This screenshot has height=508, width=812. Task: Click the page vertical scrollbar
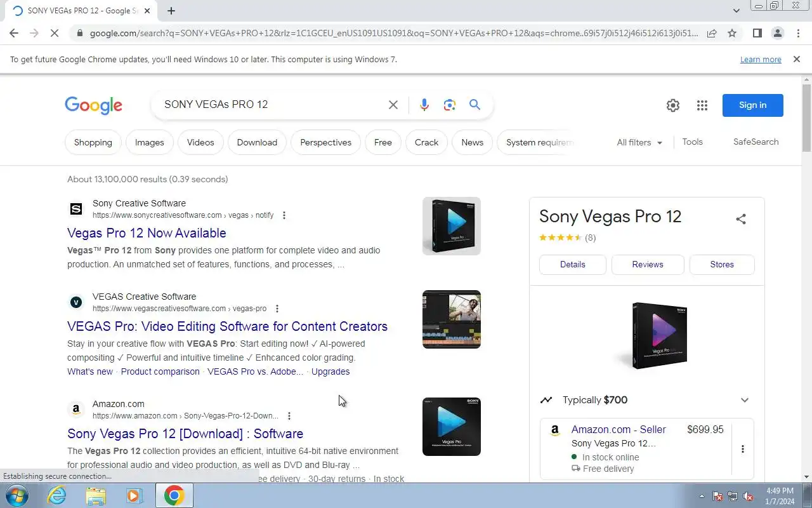[x=806, y=117]
